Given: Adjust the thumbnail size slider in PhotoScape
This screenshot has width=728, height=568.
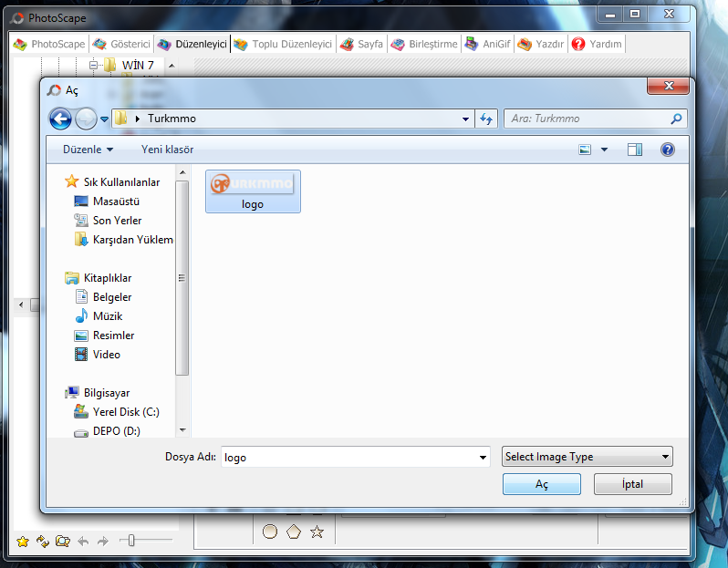Looking at the screenshot, I should pyautogui.click(x=131, y=540).
